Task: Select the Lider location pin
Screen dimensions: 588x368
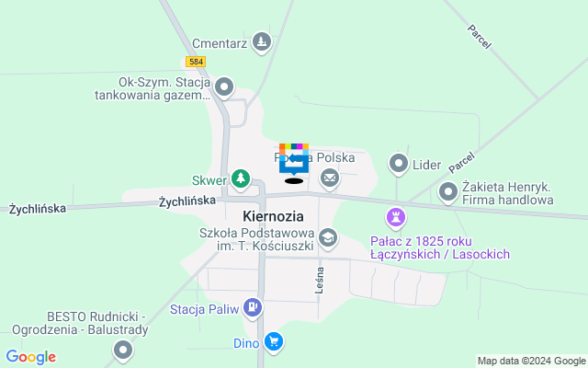Action: click(399, 164)
